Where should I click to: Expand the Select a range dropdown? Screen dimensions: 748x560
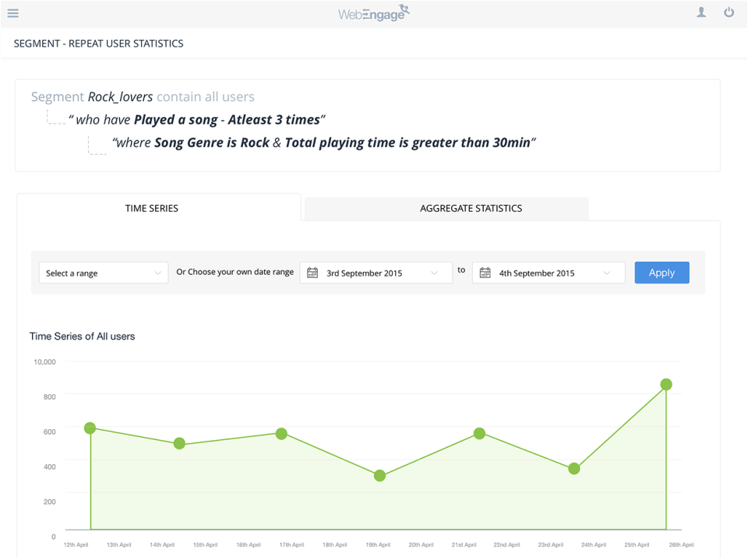[x=104, y=273]
